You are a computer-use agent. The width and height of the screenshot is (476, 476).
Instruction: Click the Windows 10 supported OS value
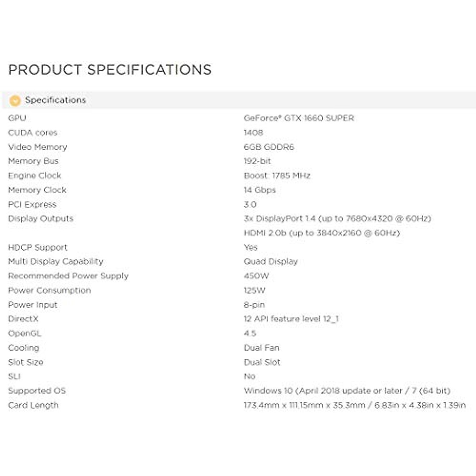(347, 391)
